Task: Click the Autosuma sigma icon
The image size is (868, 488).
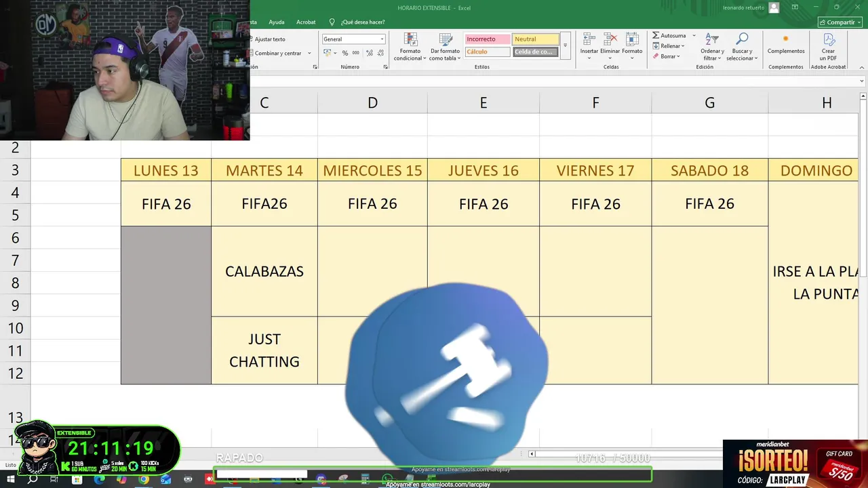Action: pos(656,35)
